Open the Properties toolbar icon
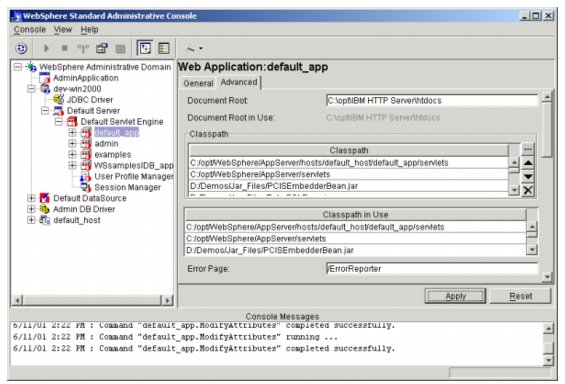 [102, 48]
